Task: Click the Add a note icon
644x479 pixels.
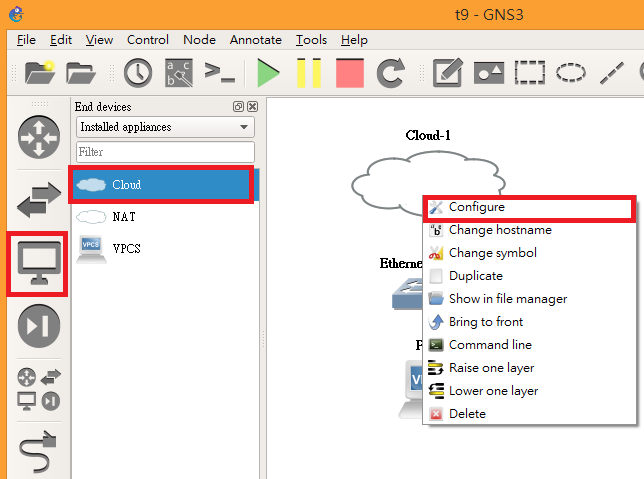Action: click(448, 72)
